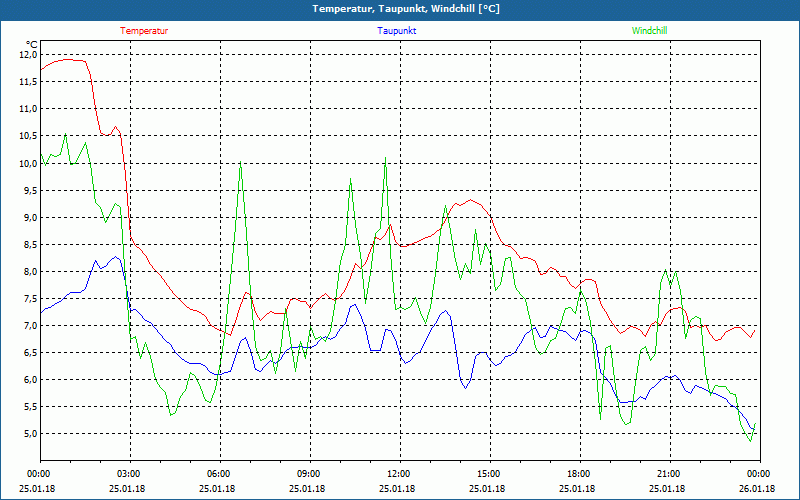
Task: Click the green Windchill legend label
Action: tap(649, 31)
